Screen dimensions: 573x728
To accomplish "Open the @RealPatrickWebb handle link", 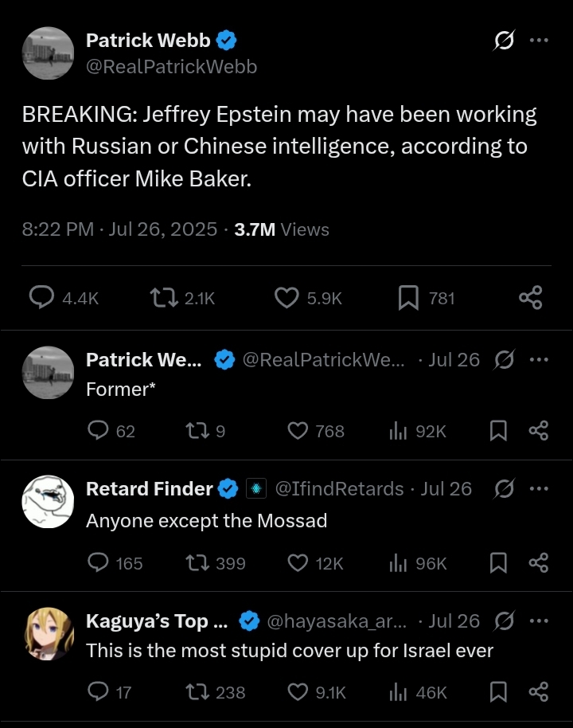I will (171, 67).
